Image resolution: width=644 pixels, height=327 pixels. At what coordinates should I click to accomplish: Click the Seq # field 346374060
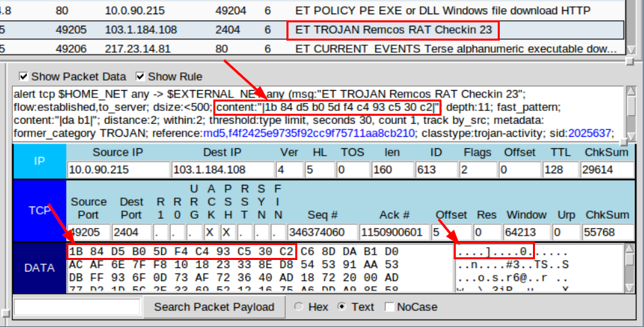pos(322,232)
